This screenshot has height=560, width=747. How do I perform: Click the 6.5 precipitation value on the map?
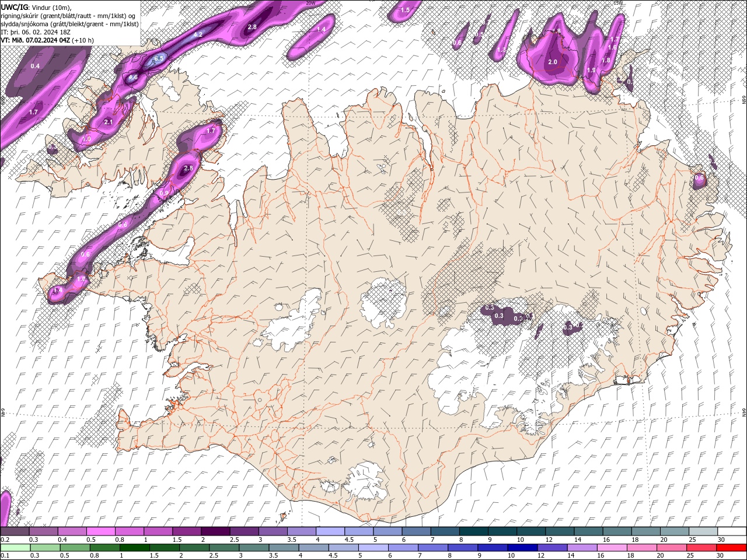pos(159,58)
